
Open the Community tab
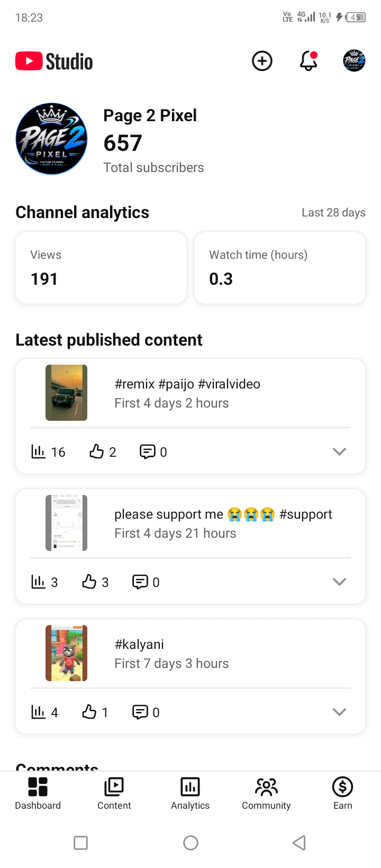[x=266, y=793]
